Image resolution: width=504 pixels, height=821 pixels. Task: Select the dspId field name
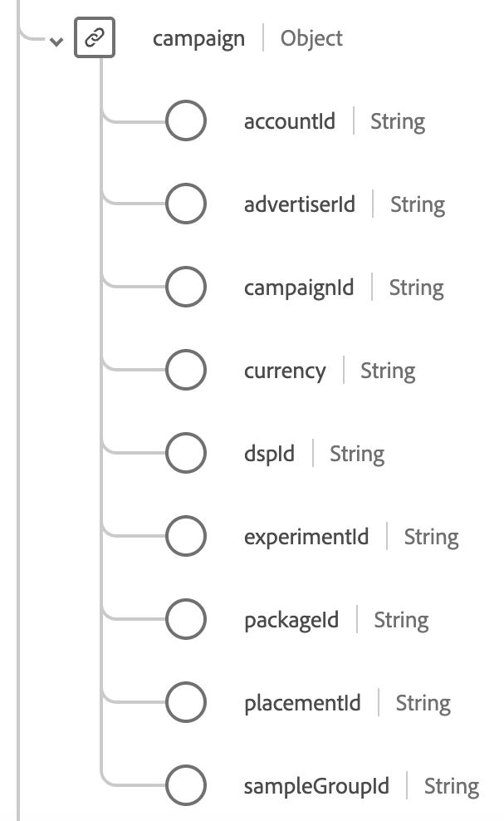(x=269, y=454)
